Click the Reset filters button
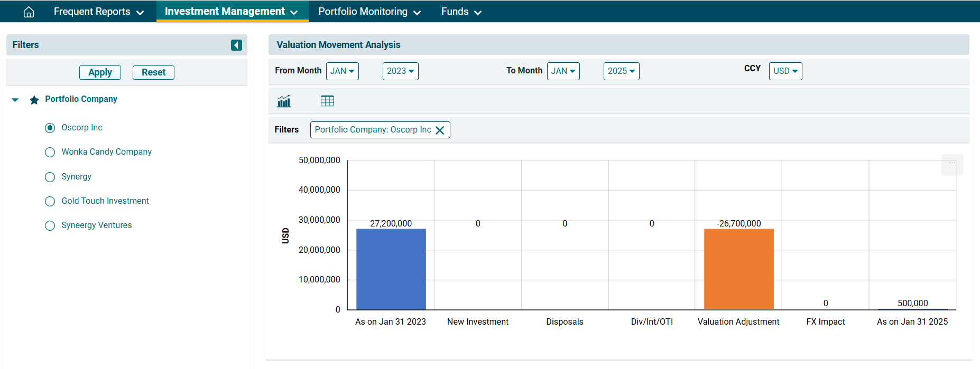Screen dimensions: 980x369 (153, 72)
